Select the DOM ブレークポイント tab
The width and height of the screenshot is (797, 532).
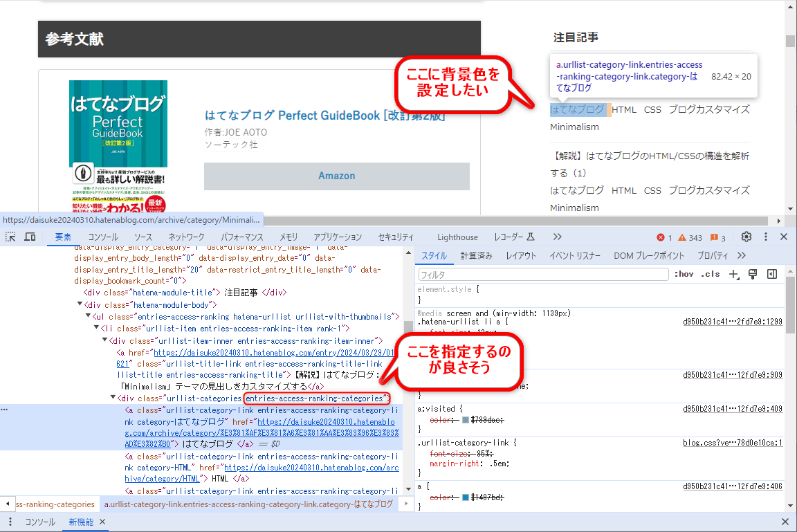coord(648,255)
